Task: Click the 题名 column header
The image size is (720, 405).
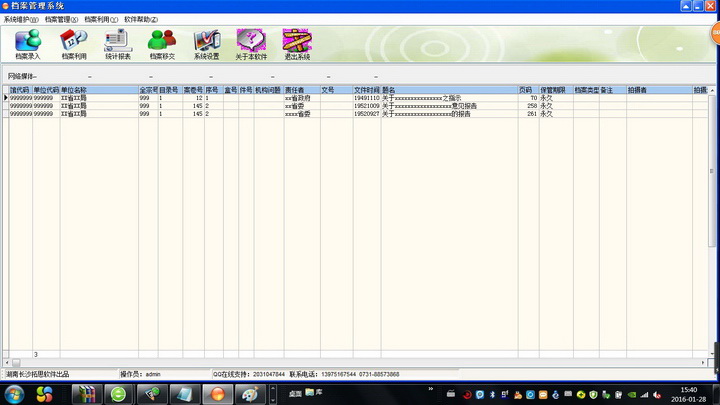Action: (x=450, y=90)
